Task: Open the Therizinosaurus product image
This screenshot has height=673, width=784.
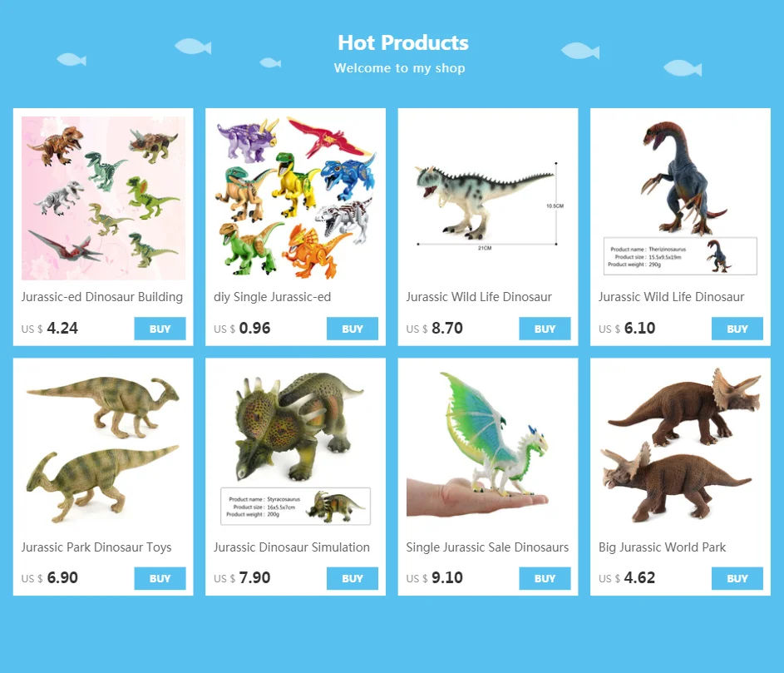Action: pyautogui.click(x=681, y=198)
